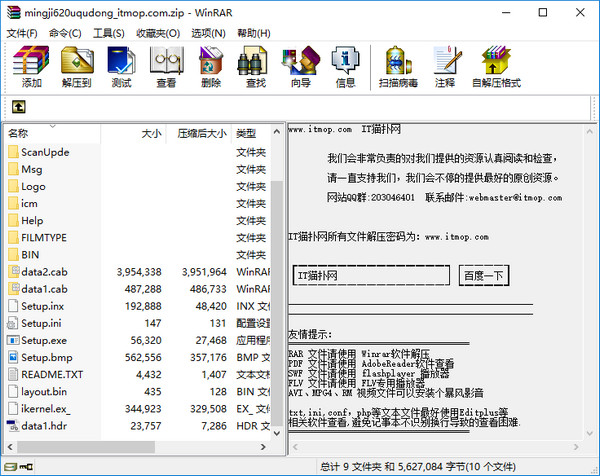Select the layout.bin file row
Screen dimensions: 600x476
point(138,391)
